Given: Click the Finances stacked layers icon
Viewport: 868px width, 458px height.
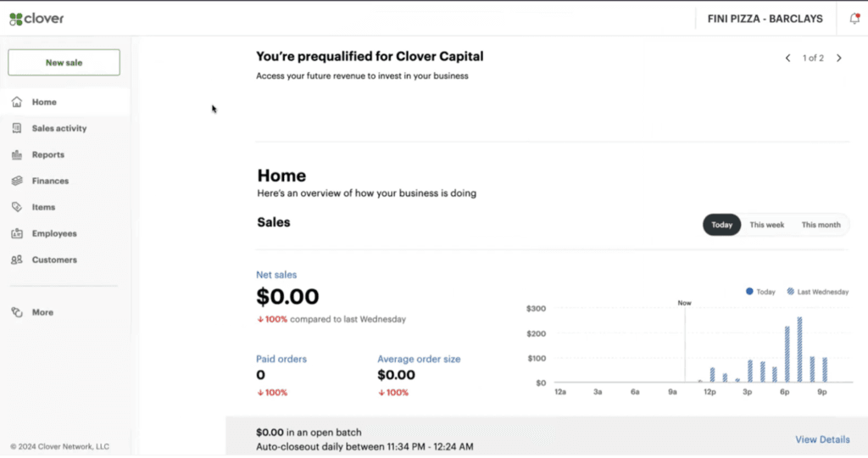Looking at the screenshot, I should [16, 182].
